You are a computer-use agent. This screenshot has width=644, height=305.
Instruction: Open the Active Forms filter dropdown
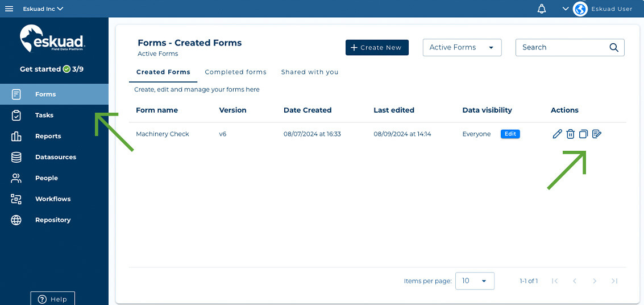(462, 47)
